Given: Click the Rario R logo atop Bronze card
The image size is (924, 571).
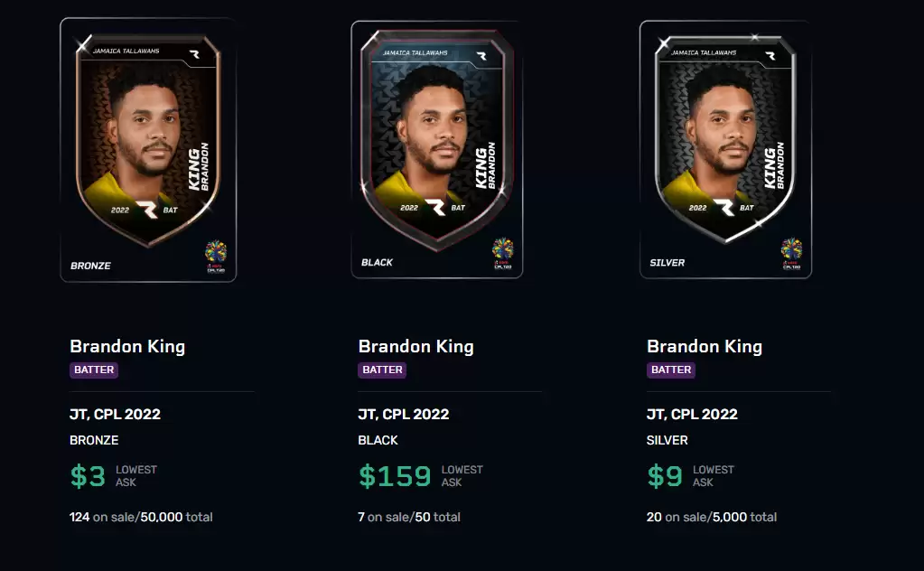Looking at the screenshot, I should click(194, 54).
